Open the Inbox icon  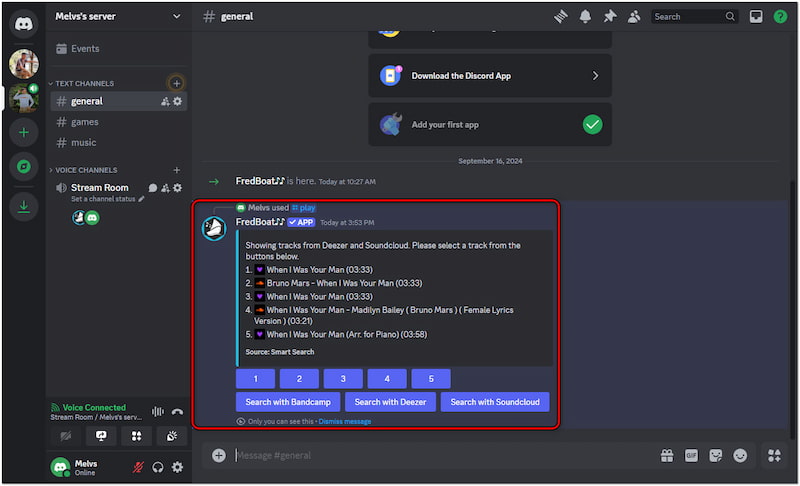click(x=756, y=16)
